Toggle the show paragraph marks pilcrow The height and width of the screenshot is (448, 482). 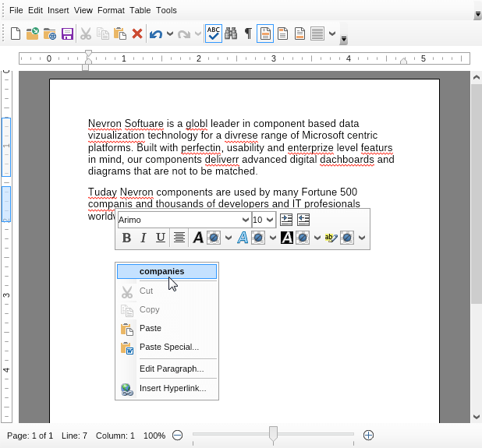[x=248, y=34]
